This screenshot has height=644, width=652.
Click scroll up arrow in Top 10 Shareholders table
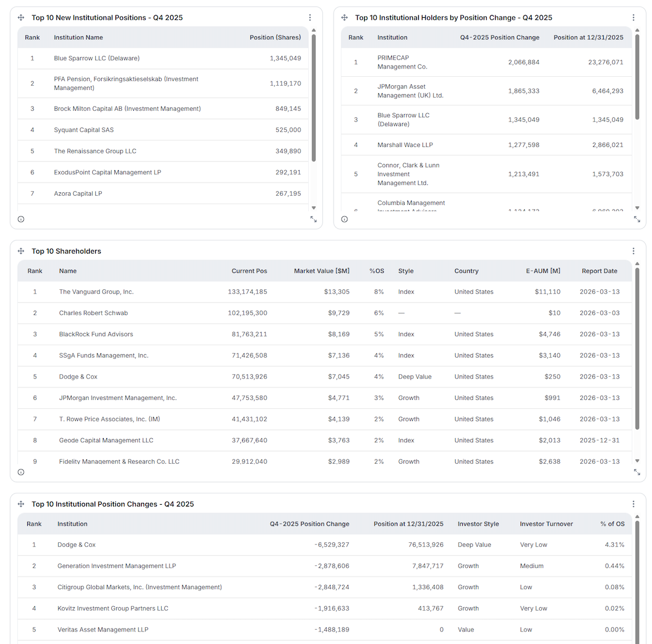pyautogui.click(x=637, y=264)
